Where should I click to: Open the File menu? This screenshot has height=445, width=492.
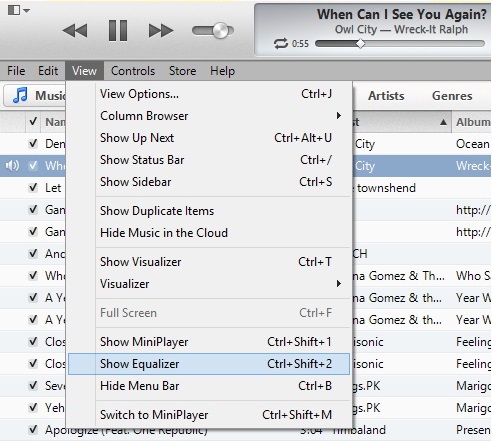point(16,71)
